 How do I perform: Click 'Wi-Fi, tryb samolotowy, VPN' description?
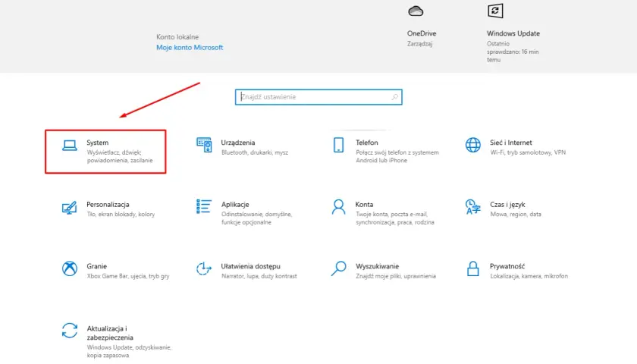click(528, 152)
